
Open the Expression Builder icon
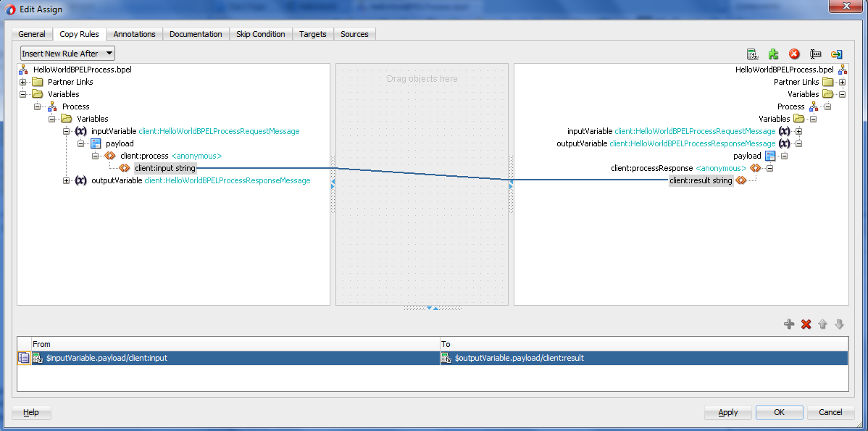[751, 54]
